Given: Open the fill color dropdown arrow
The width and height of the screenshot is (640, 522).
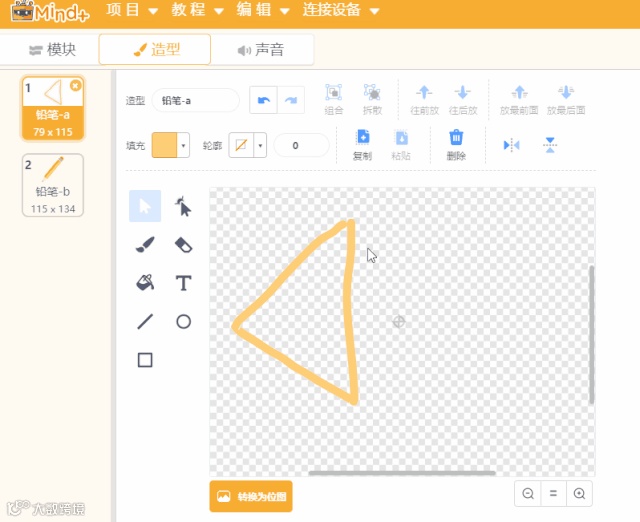Looking at the screenshot, I should [183, 145].
